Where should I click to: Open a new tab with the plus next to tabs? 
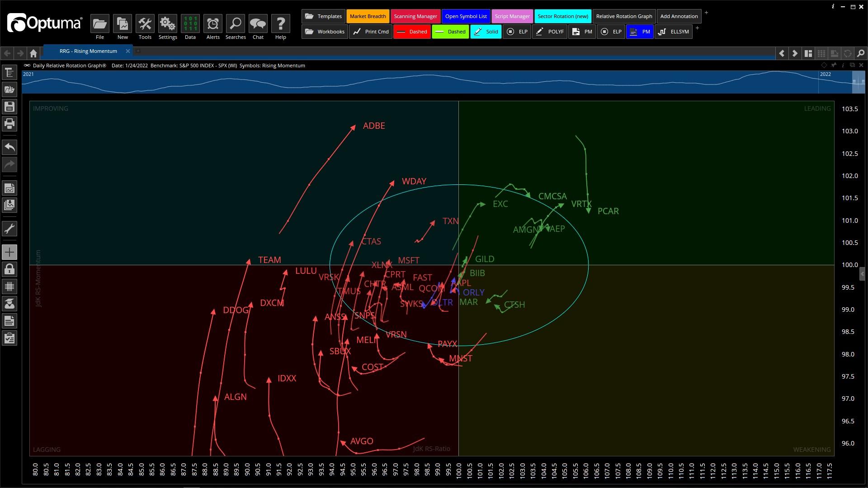point(138,52)
